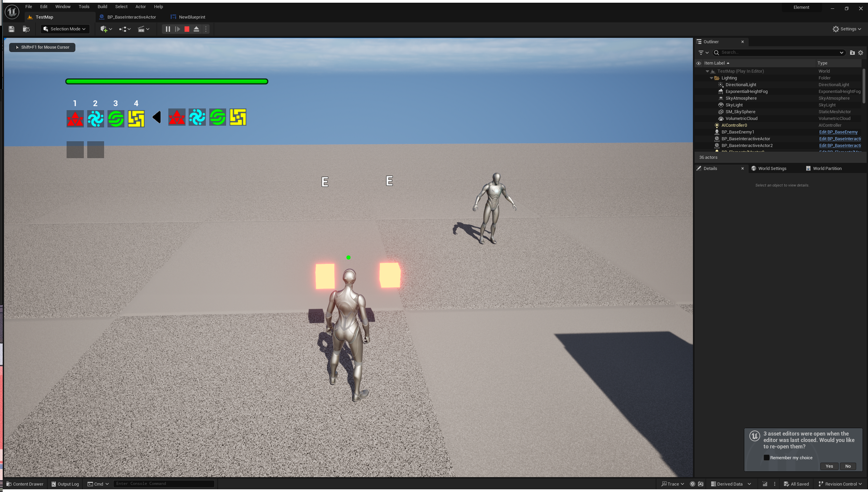Click Yes to re-open asset editors
The width and height of the screenshot is (868, 492).
coord(829,466)
